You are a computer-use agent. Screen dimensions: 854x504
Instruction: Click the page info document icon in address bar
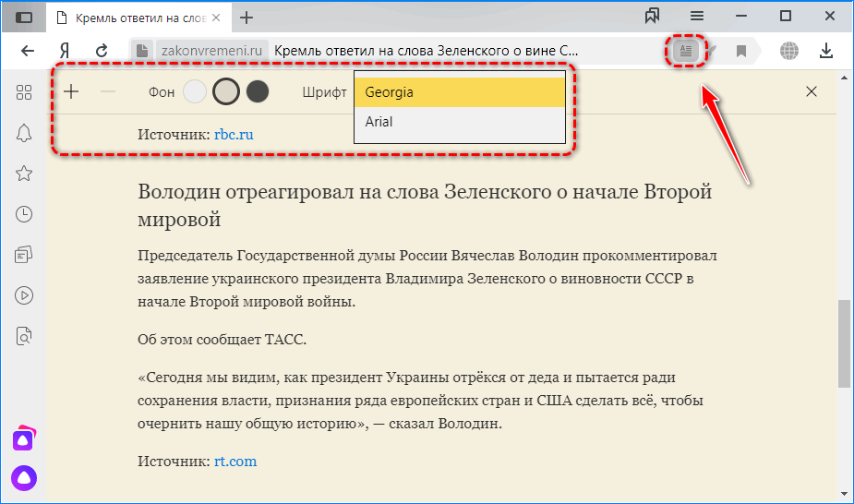tap(141, 51)
